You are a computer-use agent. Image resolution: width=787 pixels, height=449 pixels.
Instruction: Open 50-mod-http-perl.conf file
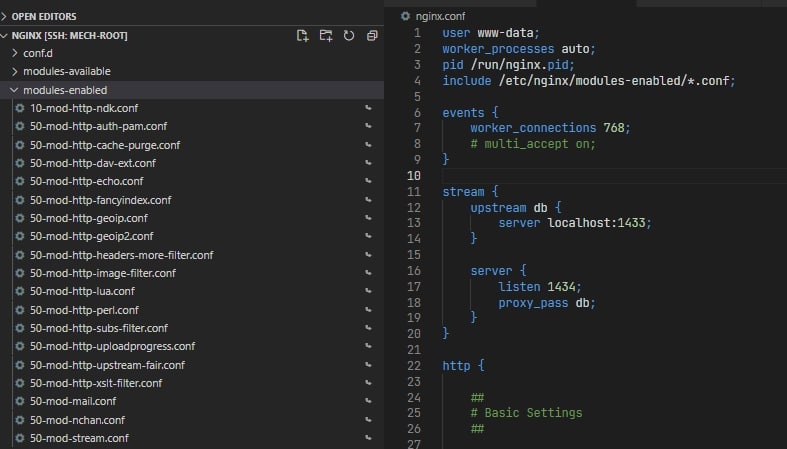point(84,310)
